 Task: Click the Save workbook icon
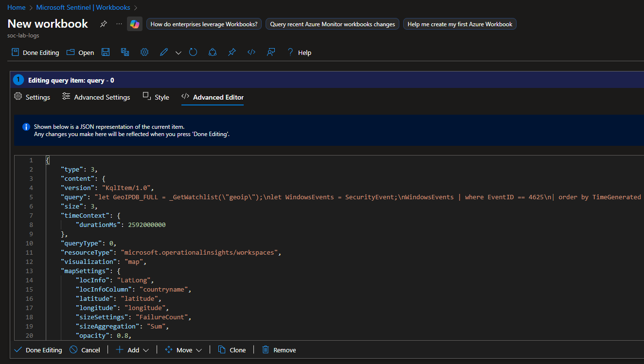click(x=106, y=52)
